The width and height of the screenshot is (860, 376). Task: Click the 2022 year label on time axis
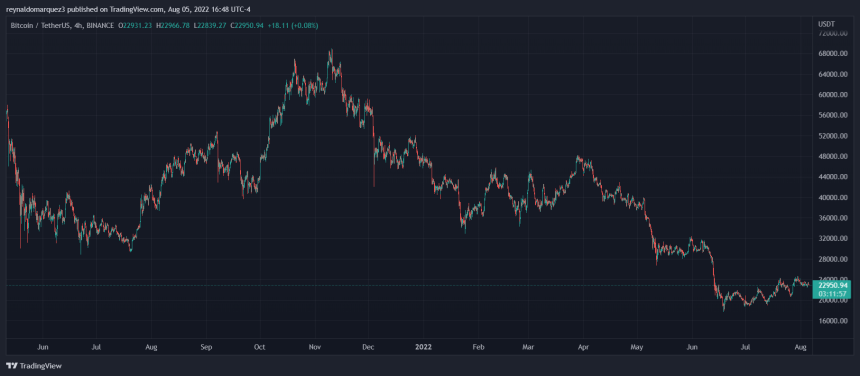(423, 347)
